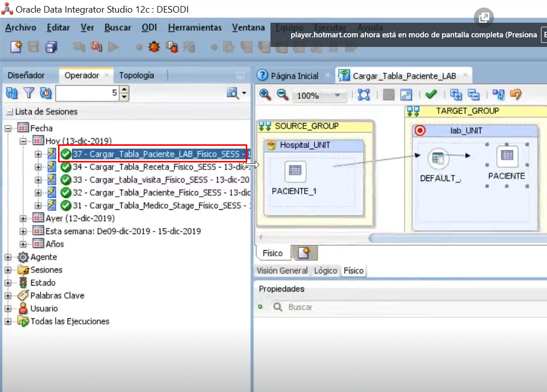547x392 pixels.
Task: Switch to the Lógico view tab
Action: (325, 271)
